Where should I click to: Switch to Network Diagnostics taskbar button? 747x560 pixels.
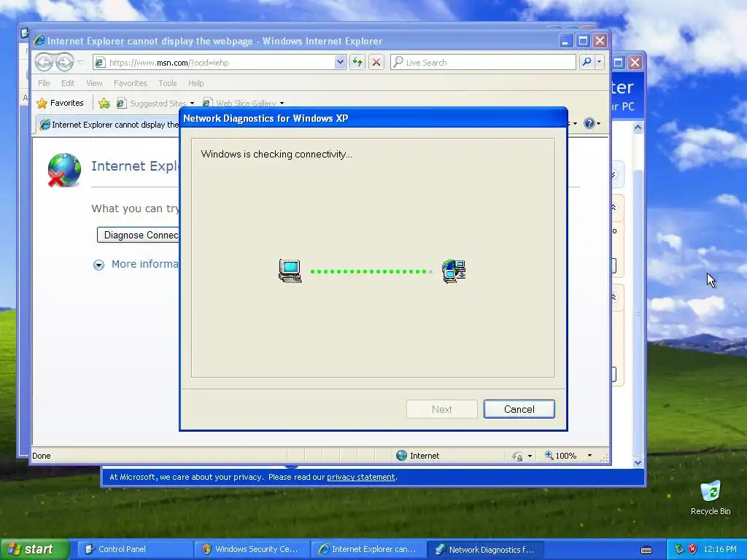point(484,549)
